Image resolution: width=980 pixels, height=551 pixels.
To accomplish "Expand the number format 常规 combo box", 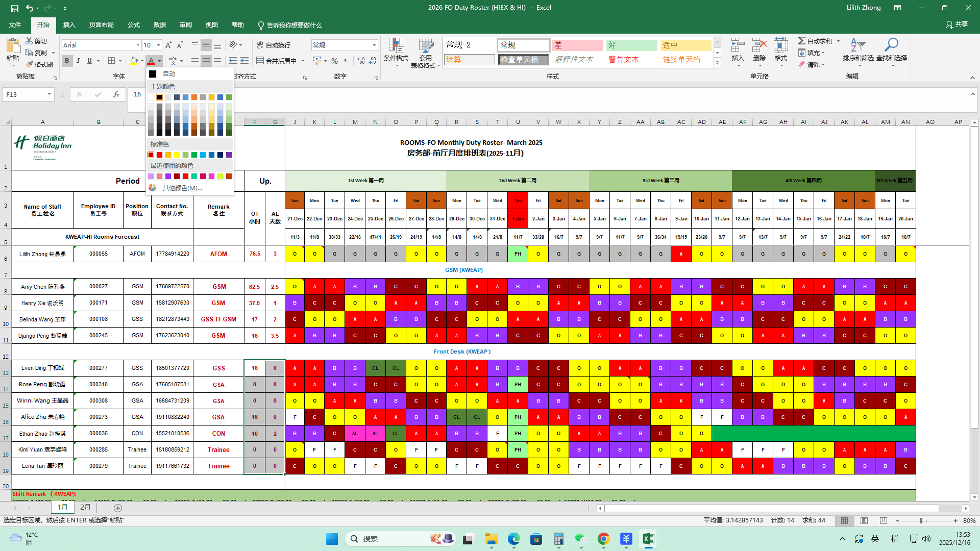I will 374,45.
